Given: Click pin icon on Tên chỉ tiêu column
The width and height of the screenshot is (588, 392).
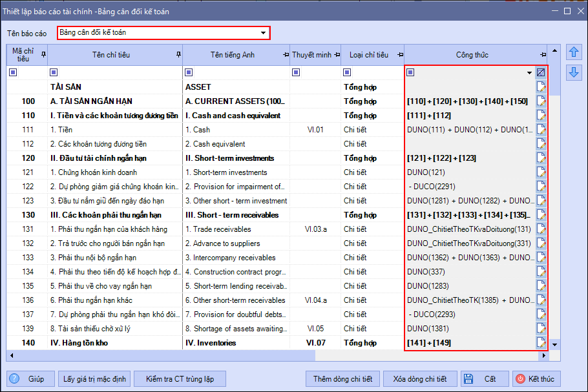Looking at the screenshot, I should [178, 55].
